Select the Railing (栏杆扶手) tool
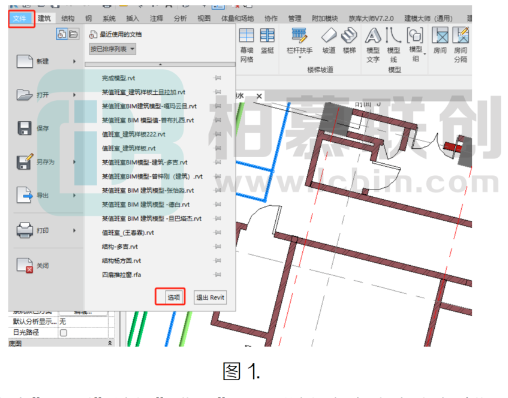 [x=299, y=41]
